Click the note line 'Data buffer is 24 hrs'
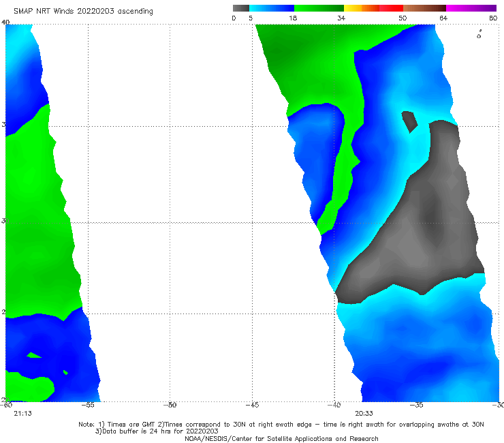 pyautogui.click(x=157, y=431)
